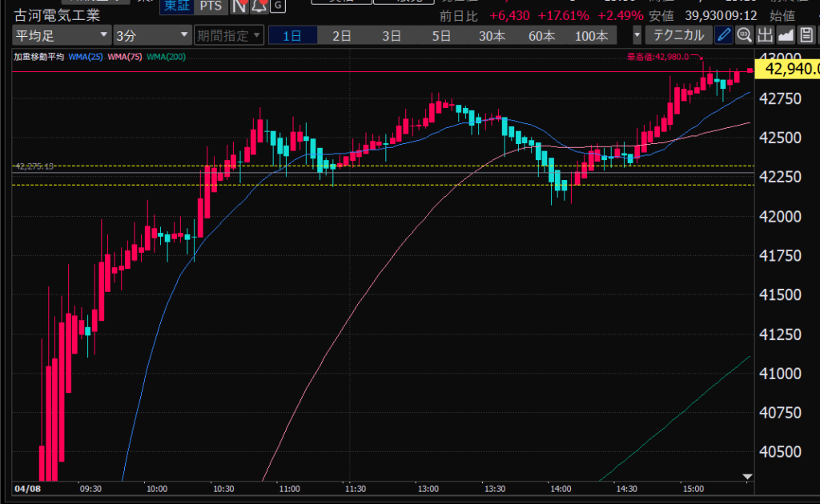Click the WMA(25) blue legend label
820x504 pixels.
pyautogui.click(x=85, y=58)
